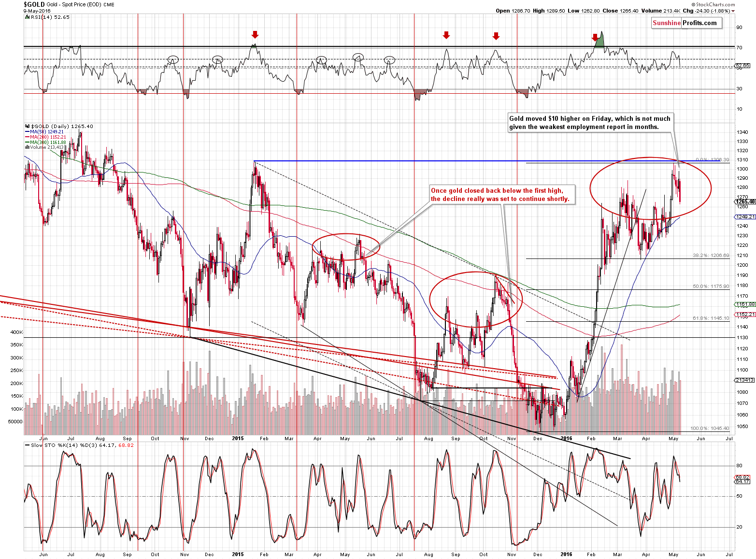Click the '$GOLD (Daily) 1265.40' legend text
The height and width of the screenshot is (559, 756).
tap(62, 126)
